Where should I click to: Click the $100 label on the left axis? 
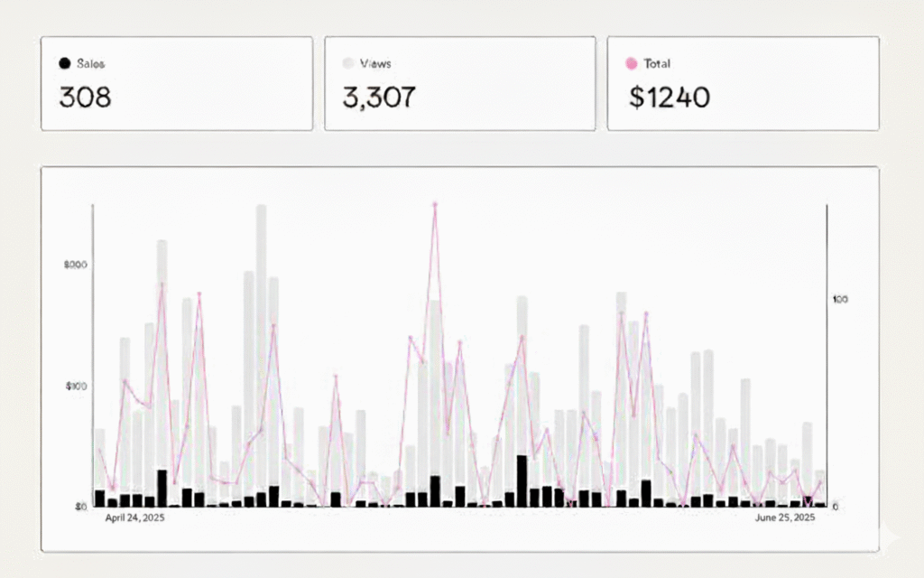(76, 387)
